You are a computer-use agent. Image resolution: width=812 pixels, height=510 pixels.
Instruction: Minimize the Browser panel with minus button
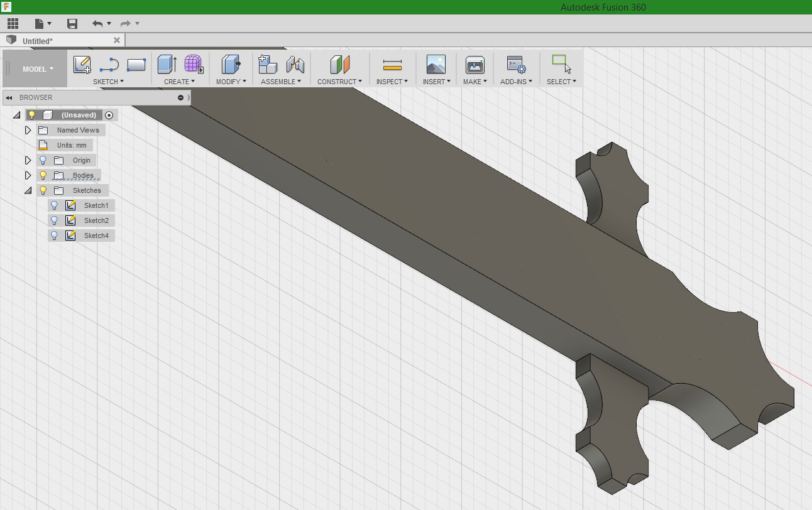181,97
